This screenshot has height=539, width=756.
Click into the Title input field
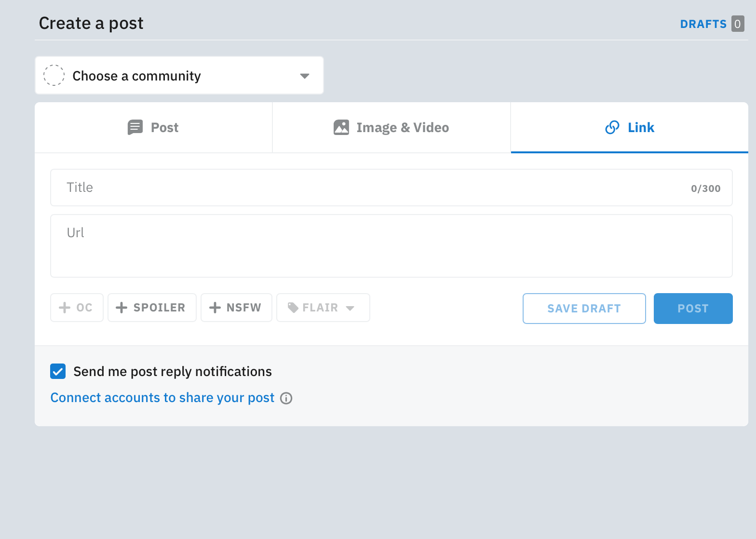click(x=376, y=188)
